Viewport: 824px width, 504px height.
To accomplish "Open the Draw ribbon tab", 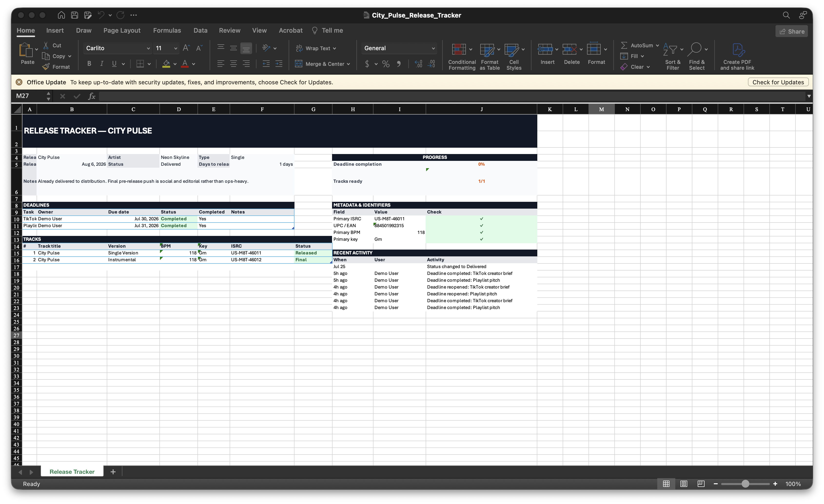I will coord(84,30).
